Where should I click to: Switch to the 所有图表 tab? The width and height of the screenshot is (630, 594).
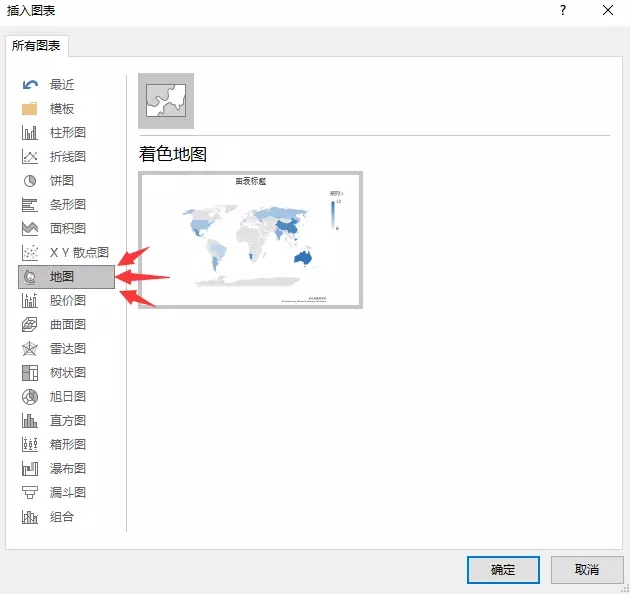coord(37,45)
